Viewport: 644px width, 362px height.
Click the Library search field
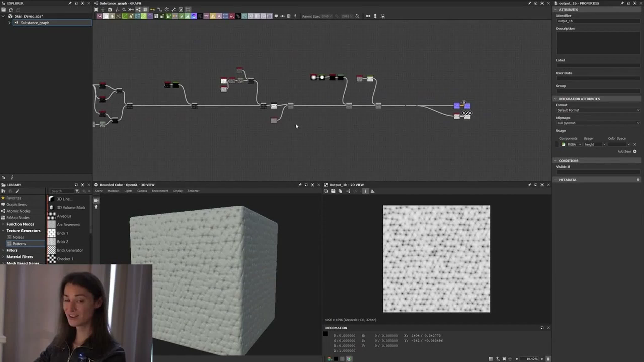point(62,191)
